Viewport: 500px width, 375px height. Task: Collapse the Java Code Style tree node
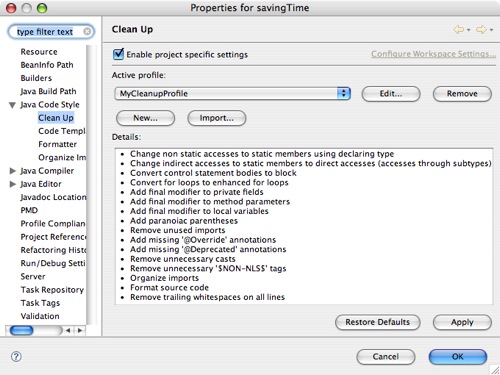(x=12, y=105)
